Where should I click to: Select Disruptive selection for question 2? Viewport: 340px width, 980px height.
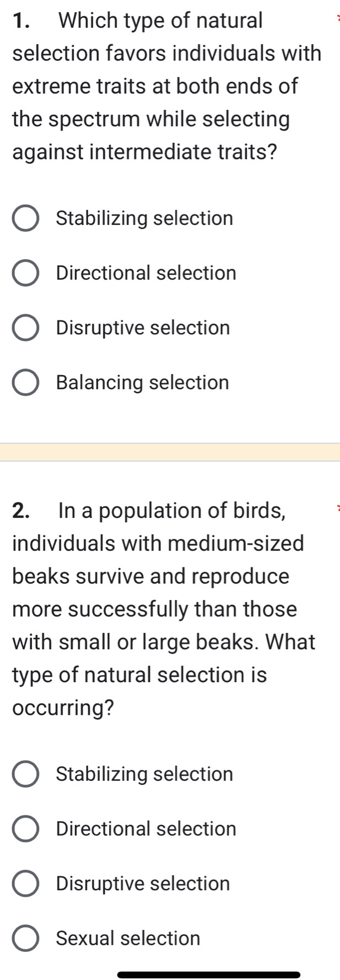(26, 883)
